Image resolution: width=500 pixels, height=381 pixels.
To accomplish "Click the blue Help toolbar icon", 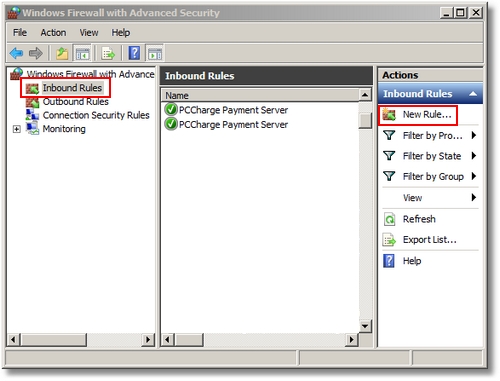I will [134, 53].
